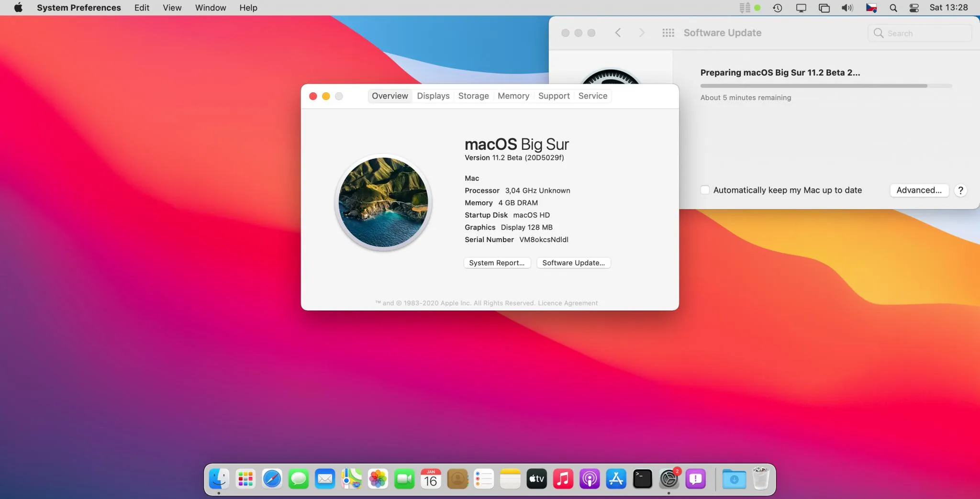Open Photos app in the Dock
Image resolution: width=980 pixels, height=499 pixels.
coord(378,478)
